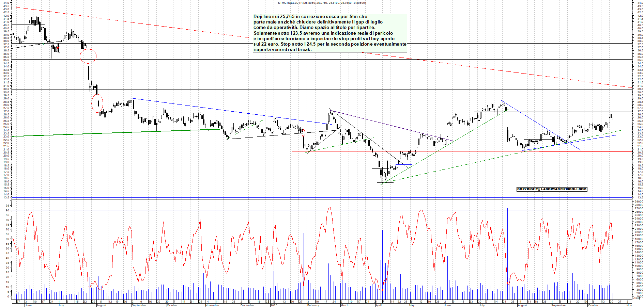Click the small red ellipse around the August candle
Image resolution: width=644 pixels, height=307 pixels.
pyautogui.click(x=97, y=103)
